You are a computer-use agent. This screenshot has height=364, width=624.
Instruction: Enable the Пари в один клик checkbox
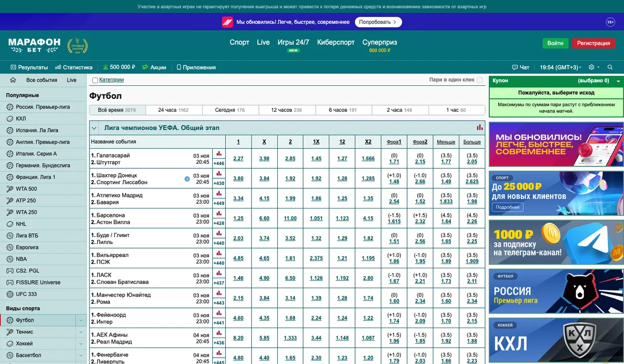point(480,80)
